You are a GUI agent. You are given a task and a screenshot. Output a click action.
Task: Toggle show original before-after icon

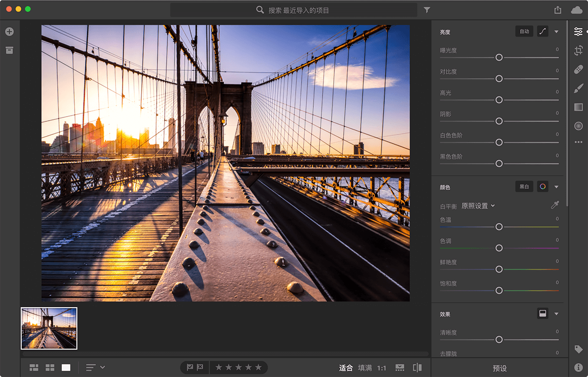[x=417, y=368]
